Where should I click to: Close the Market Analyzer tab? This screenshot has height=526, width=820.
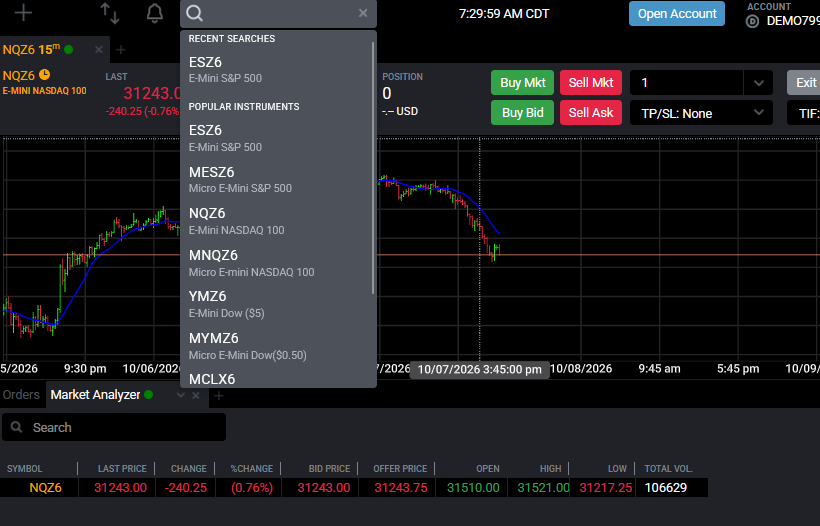[x=196, y=395]
